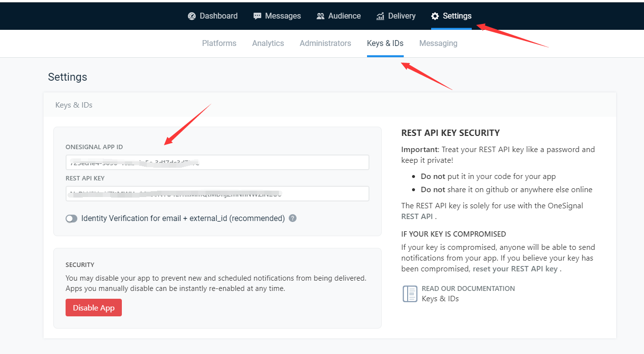Screen dimensions: 644x354
Task: Open the Dashboard menu item
Action: [x=213, y=16]
